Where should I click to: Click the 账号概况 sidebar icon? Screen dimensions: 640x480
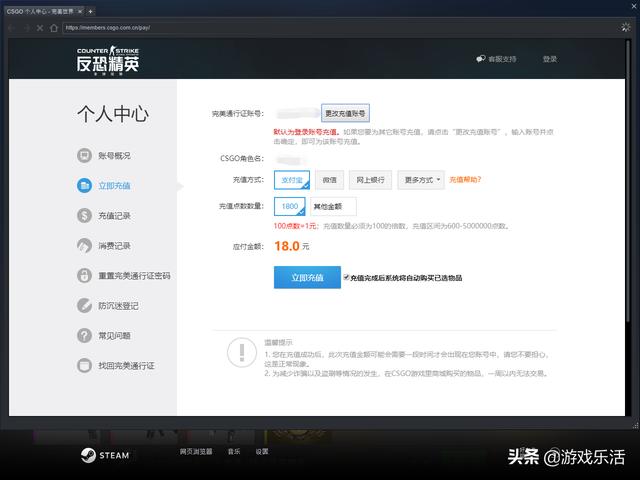[x=84, y=156]
